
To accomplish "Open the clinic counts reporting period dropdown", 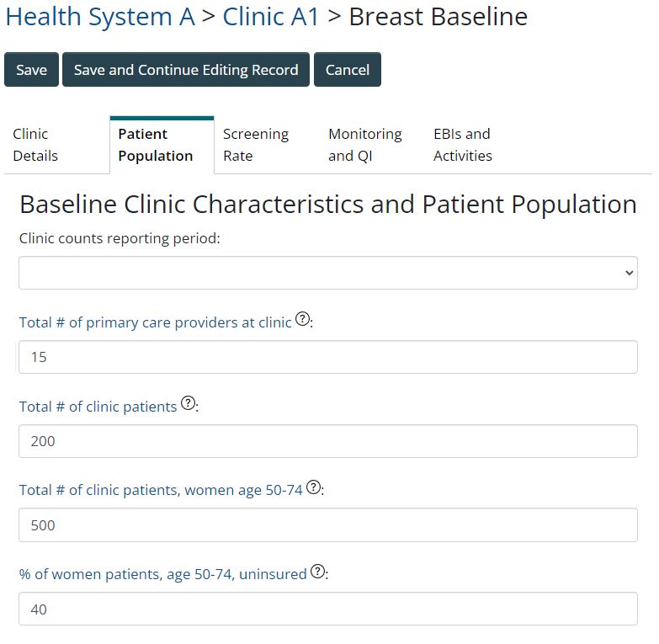I will tap(328, 273).
